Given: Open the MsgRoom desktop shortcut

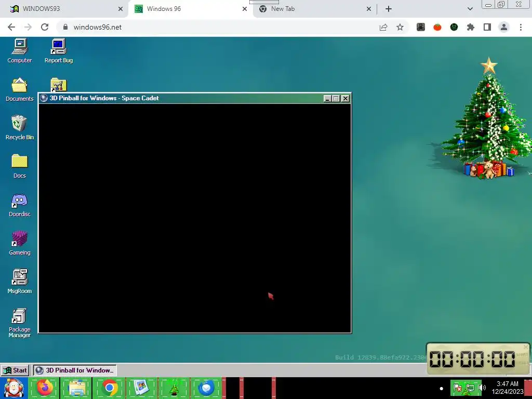Looking at the screenshot, I should pyautogui.click(x=19, y=281).
